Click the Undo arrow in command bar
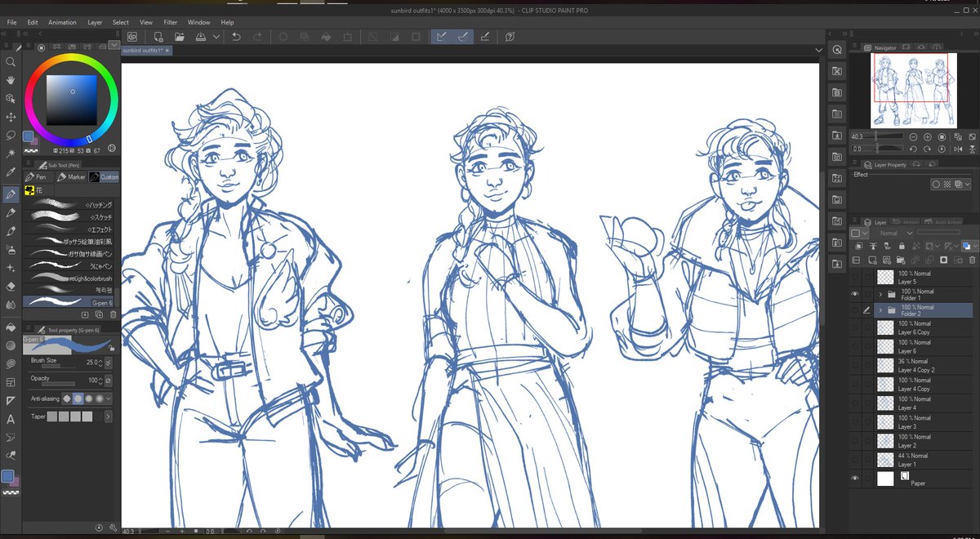The height and width of the screenshot is (539, 980). [236, 37]
